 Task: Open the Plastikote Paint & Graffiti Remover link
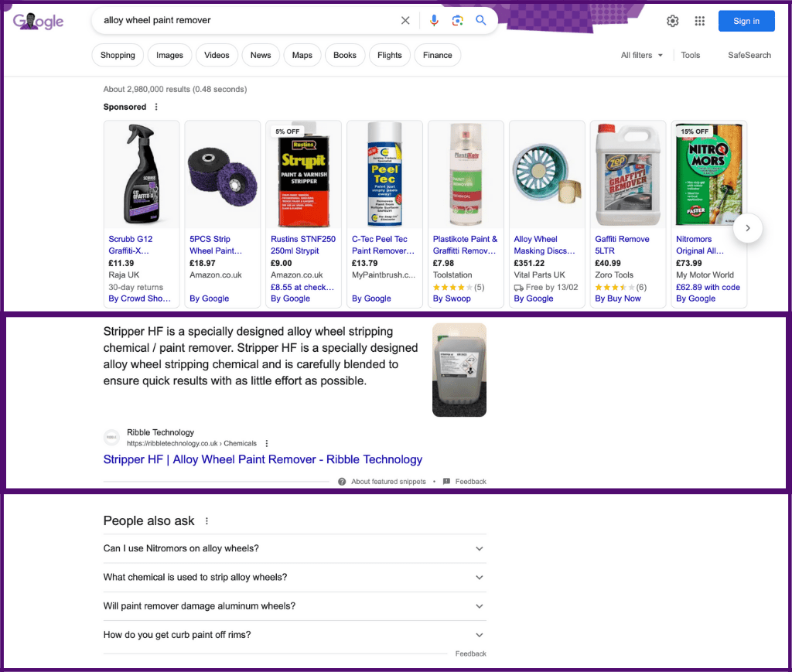pos(465,245)
